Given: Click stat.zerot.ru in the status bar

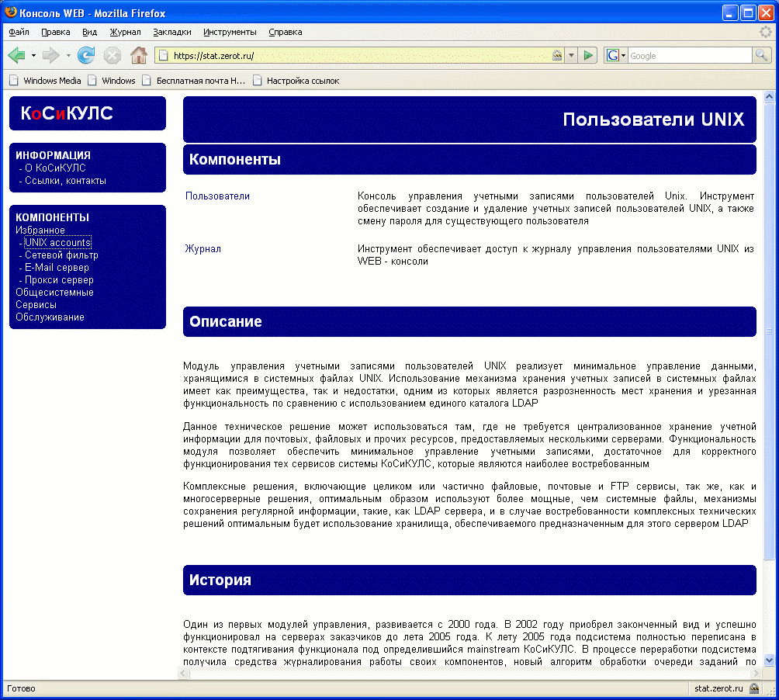Looking at the screenshot, I should point(718,688).
